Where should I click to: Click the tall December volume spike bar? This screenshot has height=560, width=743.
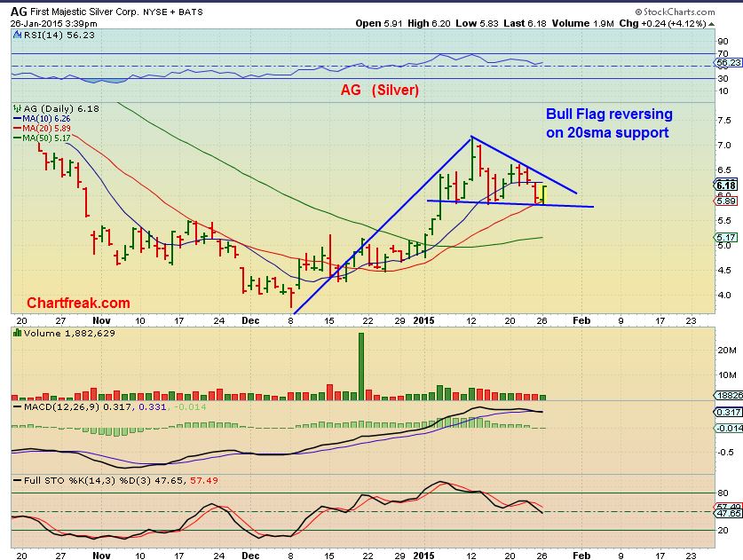tap(361, 367)
